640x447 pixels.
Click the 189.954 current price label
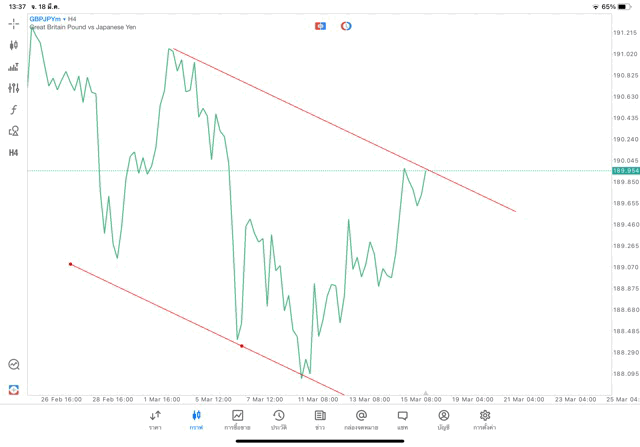coord(626,171)
